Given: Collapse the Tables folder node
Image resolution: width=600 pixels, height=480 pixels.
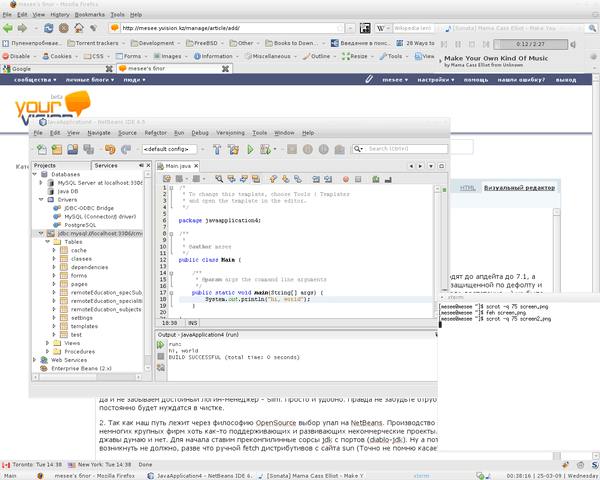Looking at the screenshot, I should pyautogui.click(x=47, y=242).
